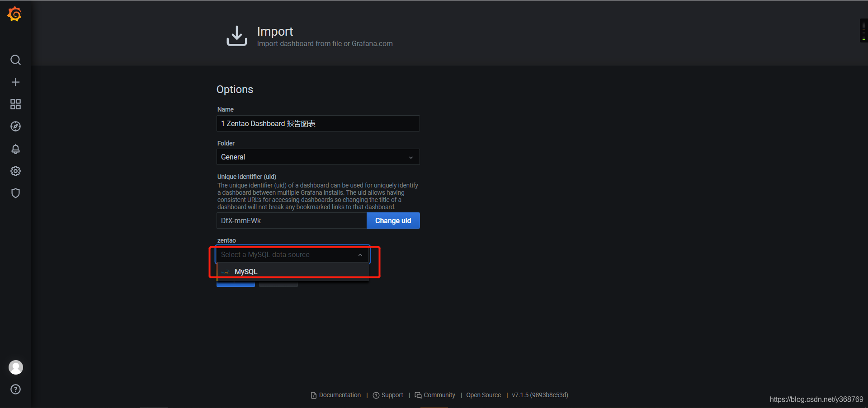Click the Unique identifier (uid) label
Image resolution: width=868 pixels, height=408 pixels.
click(x=247, y=177)
